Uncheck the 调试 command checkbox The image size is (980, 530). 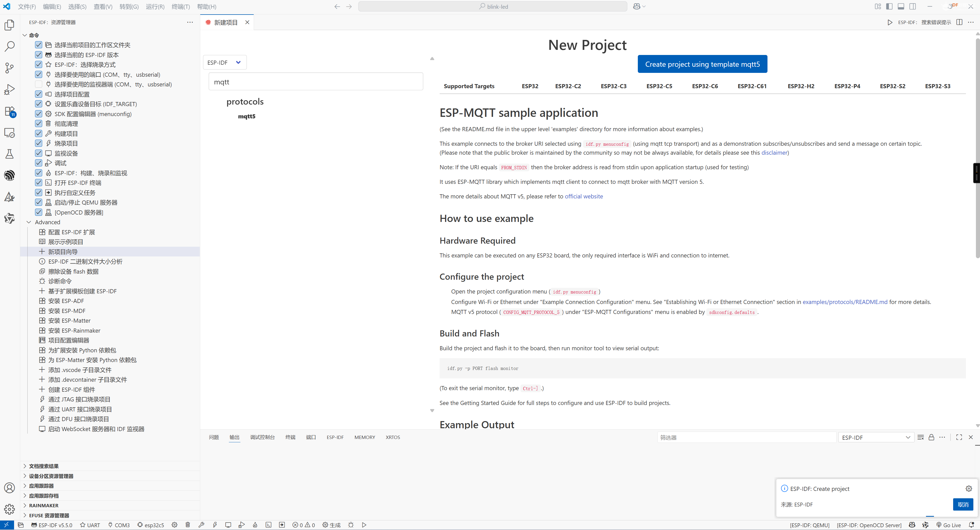coord(38,163)
